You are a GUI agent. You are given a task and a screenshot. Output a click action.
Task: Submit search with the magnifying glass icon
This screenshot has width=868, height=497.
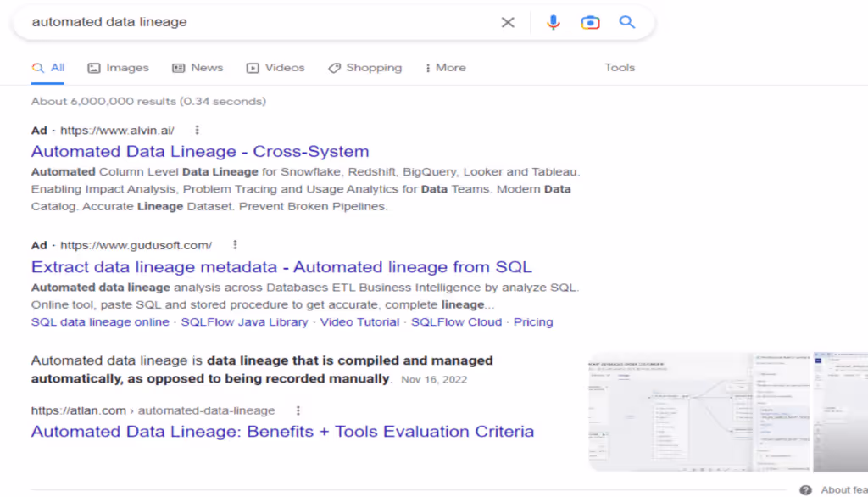point(626,22)
